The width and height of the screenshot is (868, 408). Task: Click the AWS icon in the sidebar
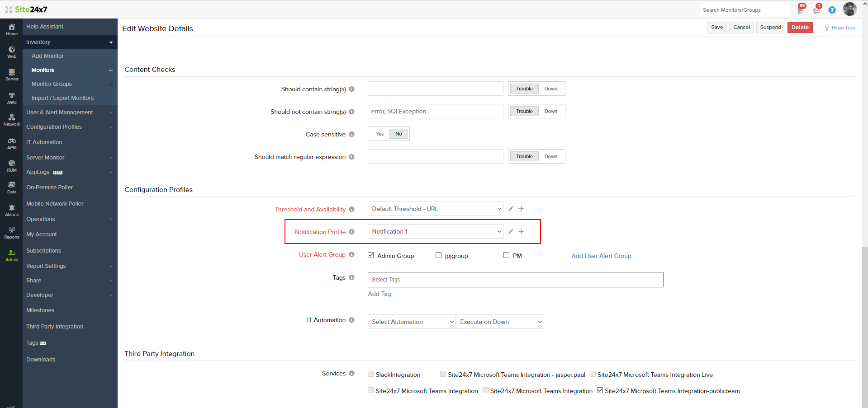tap(11, 97)
